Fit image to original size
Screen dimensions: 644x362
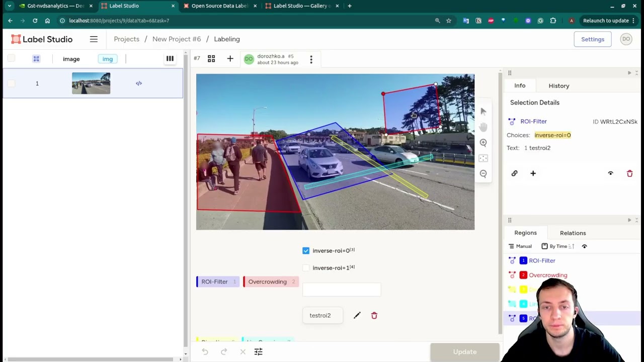pyautogui.click(x=483, y=158)
